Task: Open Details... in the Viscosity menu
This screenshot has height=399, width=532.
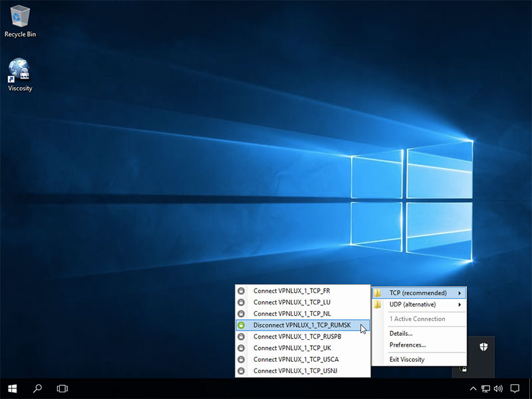Action: [419, 334]
